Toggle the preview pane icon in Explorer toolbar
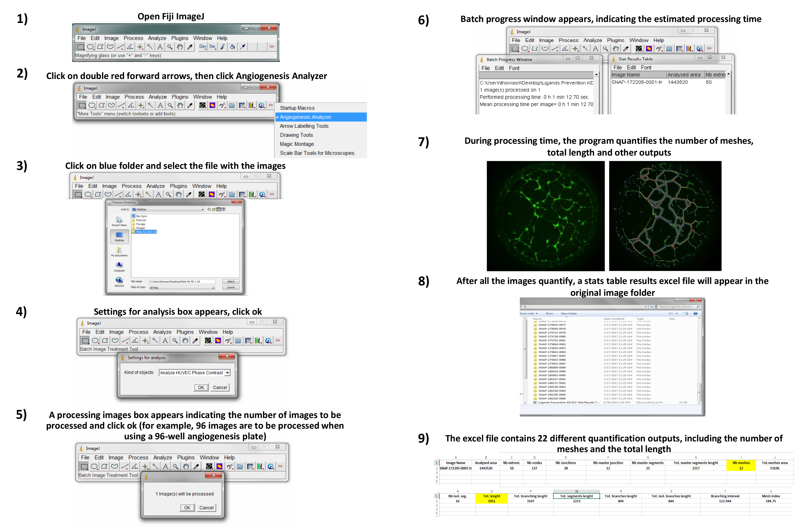The height and width of the screenshot is (532, 812). click(x=686, y=314)
